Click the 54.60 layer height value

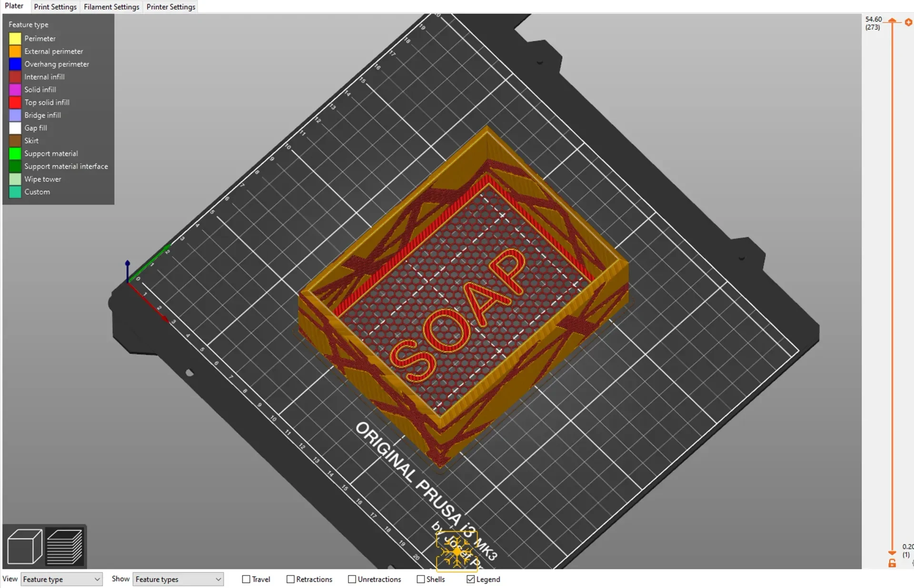pos(874,20)
